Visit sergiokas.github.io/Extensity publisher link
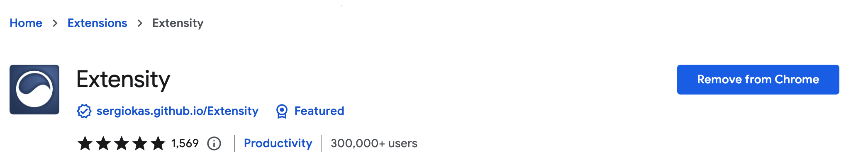868x165 pixels. [x=178, y=111]
